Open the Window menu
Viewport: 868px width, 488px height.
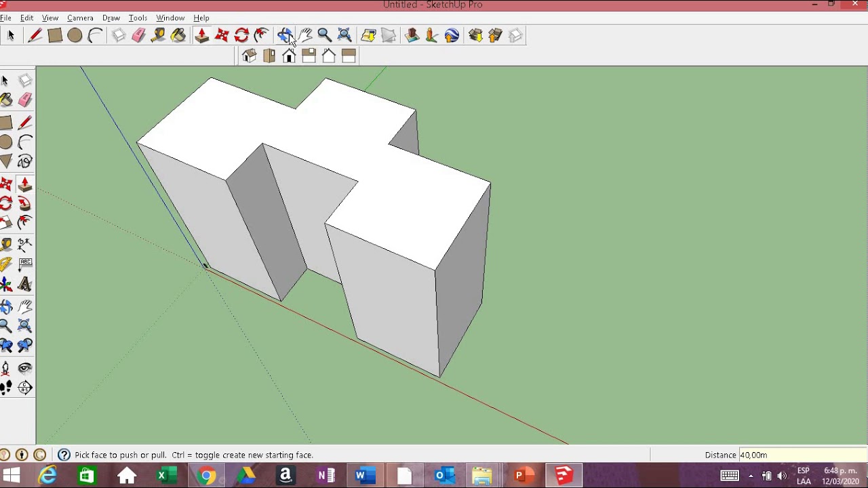pyautogui.click(x=170, y=18)
